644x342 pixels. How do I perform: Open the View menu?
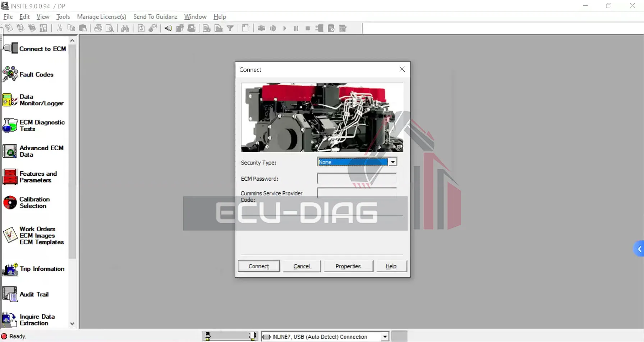43,17
